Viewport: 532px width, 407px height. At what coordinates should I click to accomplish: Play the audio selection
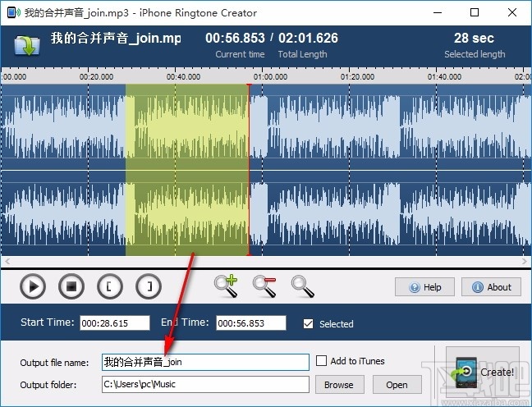(x=33, y=287)
